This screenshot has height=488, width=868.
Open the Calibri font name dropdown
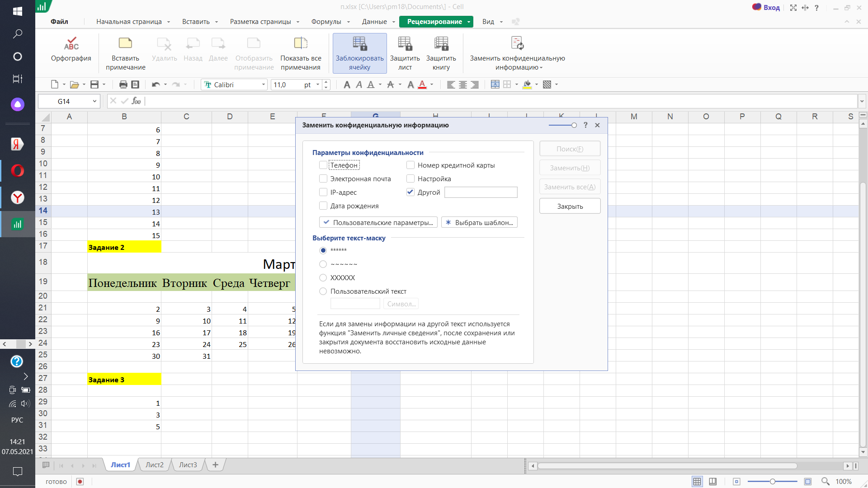tap(264, 84)
